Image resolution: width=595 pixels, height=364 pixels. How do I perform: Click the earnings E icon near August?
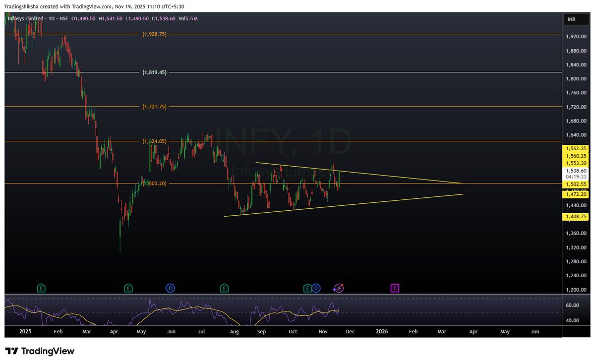pyautogui.click(x=224, y=288)
